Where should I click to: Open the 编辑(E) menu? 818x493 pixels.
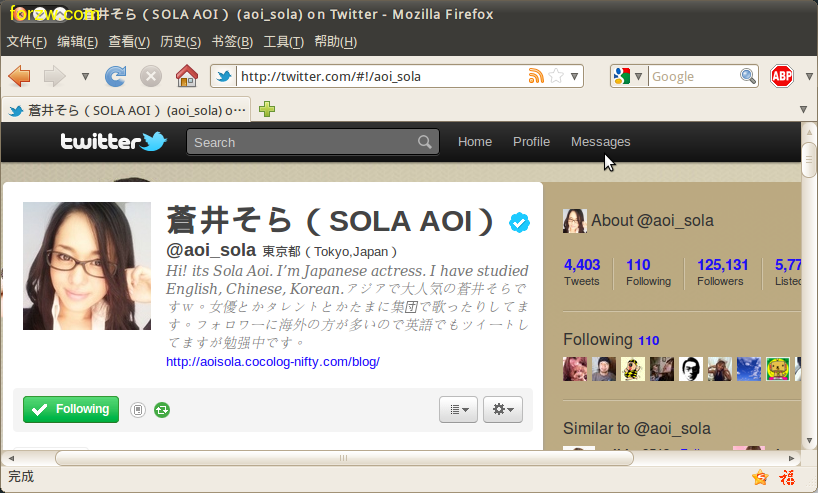tap(77, 42)
